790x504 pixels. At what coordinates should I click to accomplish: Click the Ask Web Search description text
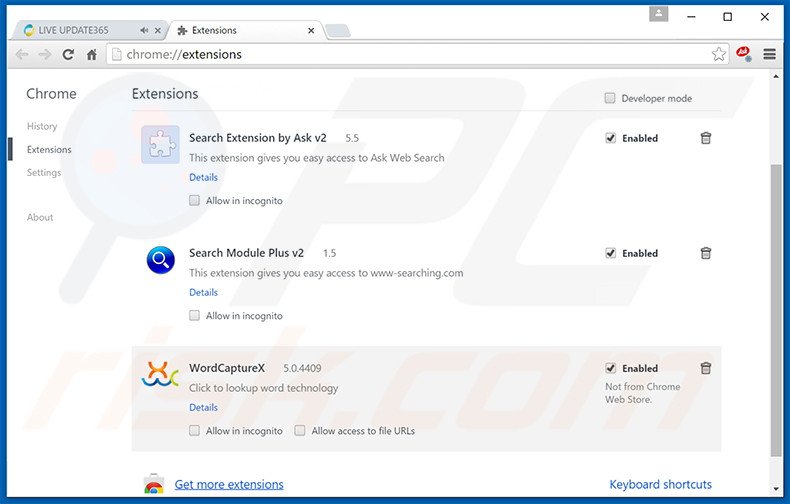pyautogui.click(x=317, y=158)
